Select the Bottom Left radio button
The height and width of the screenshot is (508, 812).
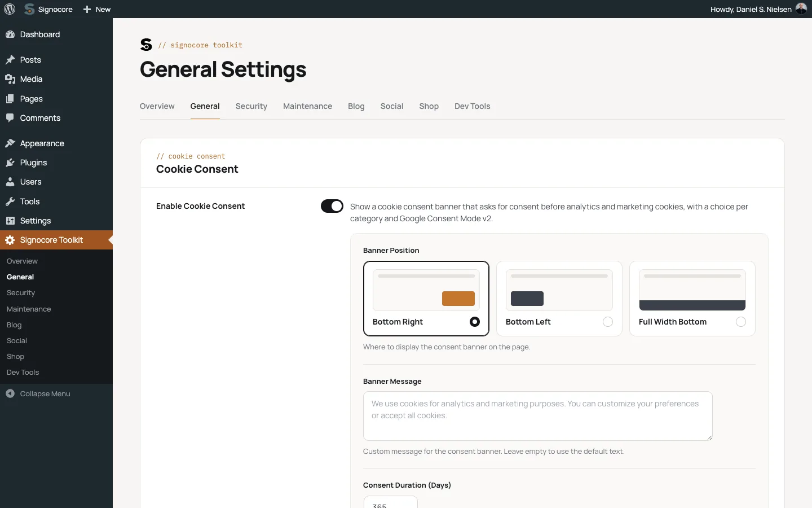[x=608, y=322]
